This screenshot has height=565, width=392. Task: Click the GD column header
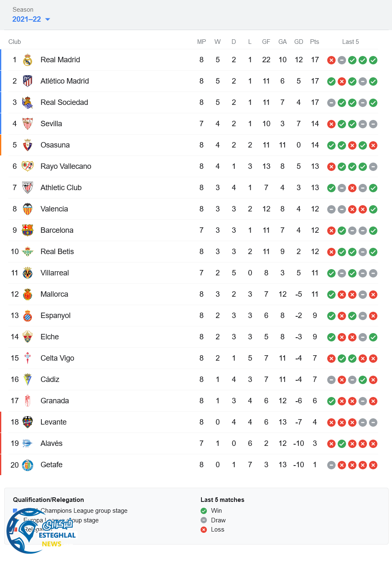pos(298,42)
